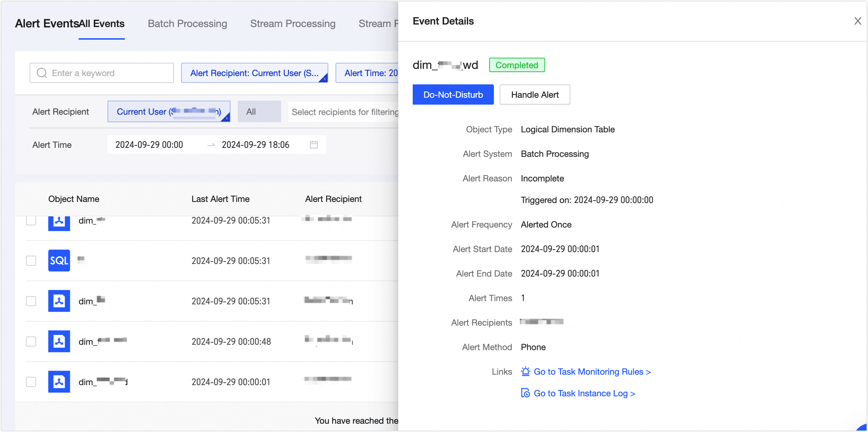Switch to the Stream Processing tab
Viewport: 868px width, 432px height.
pyautogui.click(x=293, y=24)
